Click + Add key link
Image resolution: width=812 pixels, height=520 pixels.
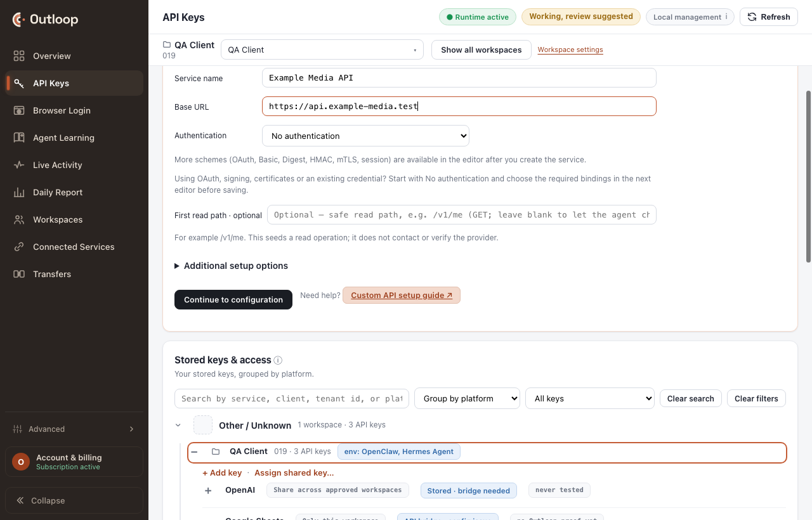[222, 472]
